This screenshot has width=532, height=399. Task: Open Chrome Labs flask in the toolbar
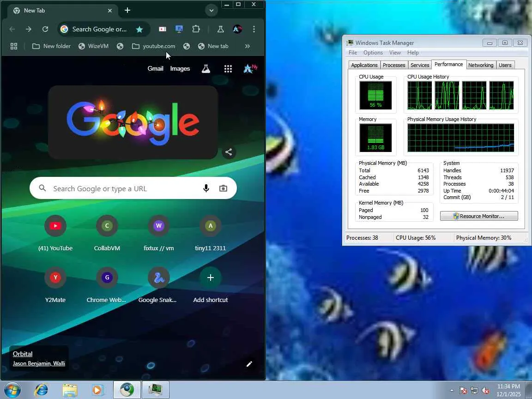point(221,29)
